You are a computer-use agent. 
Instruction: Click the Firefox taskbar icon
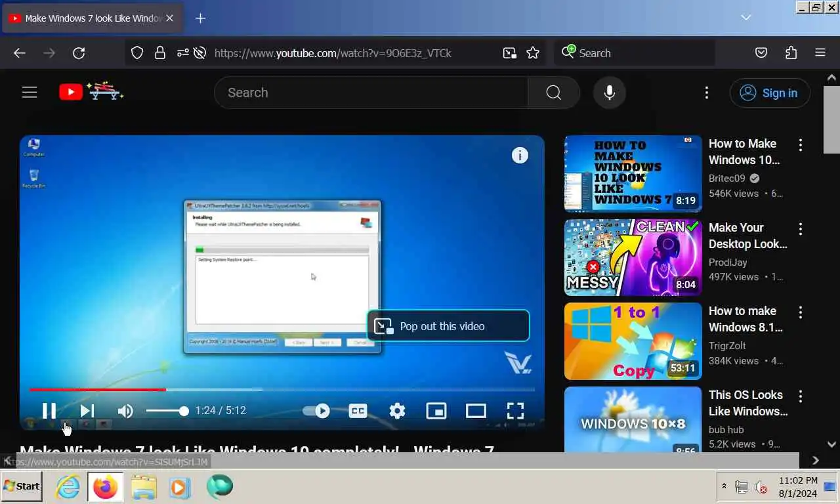[105, 487]
